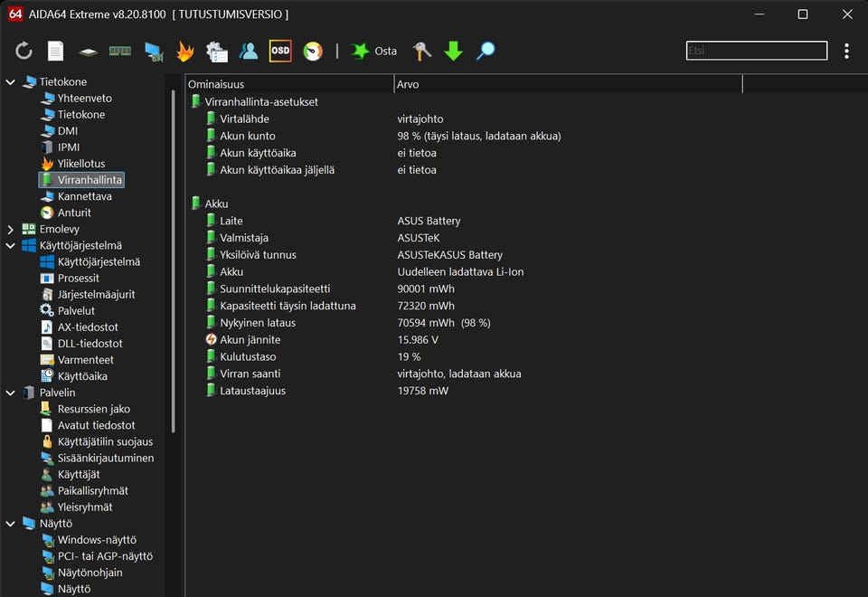Click the Etsi search field

tap(756, 52)
